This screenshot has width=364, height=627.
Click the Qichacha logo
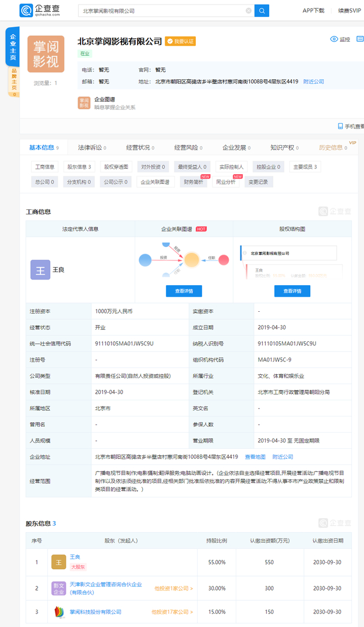tap(40, 10)
